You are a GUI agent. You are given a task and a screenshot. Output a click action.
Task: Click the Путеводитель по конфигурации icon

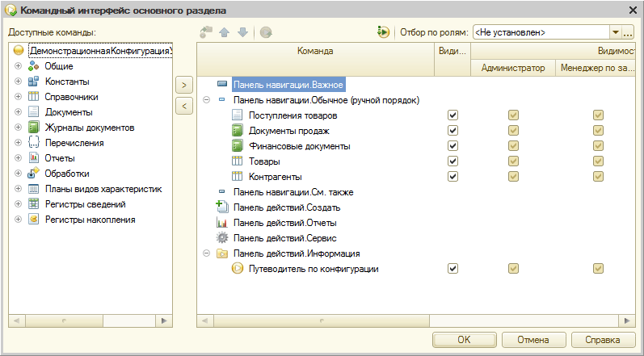(x=238, y=269)
